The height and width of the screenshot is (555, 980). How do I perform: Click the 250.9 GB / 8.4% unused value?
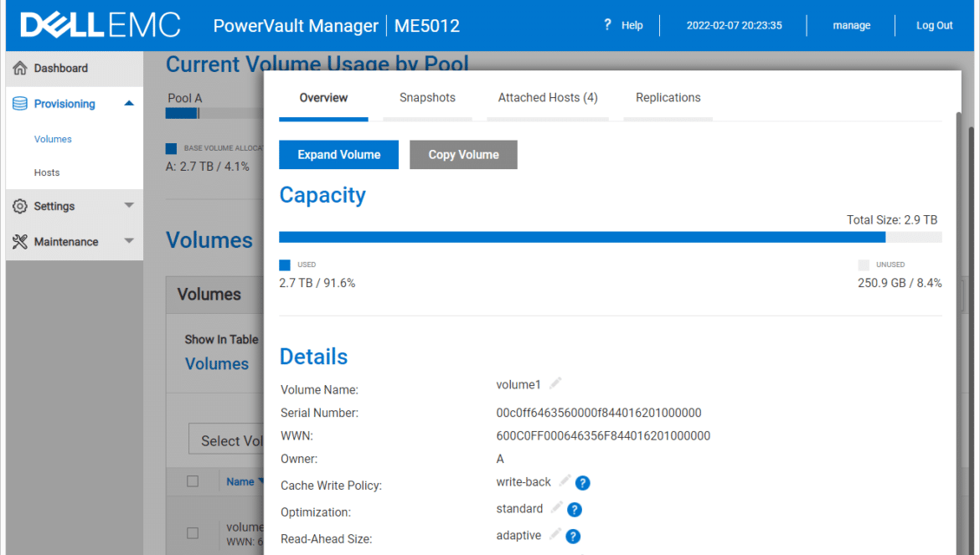(x=900, y=283)
